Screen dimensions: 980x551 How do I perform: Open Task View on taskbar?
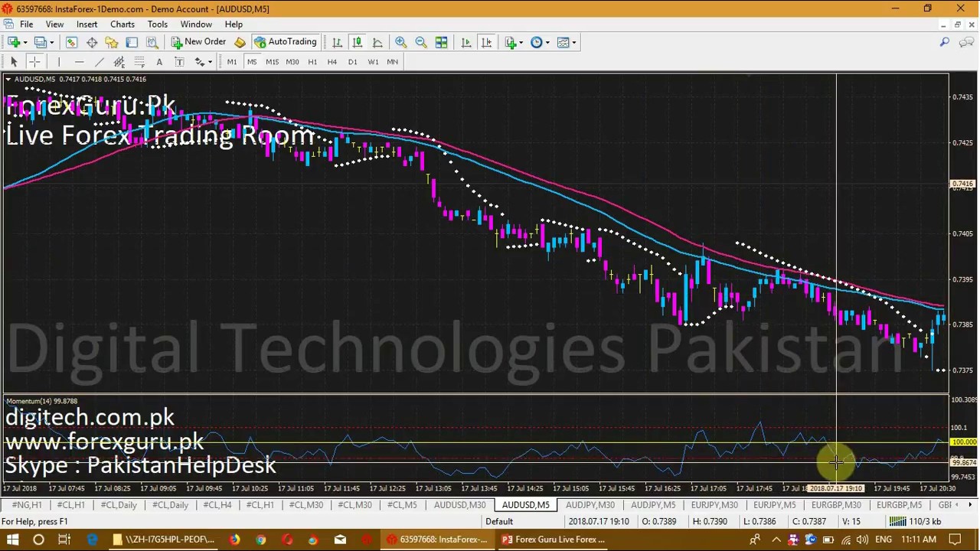coord(64,540)
